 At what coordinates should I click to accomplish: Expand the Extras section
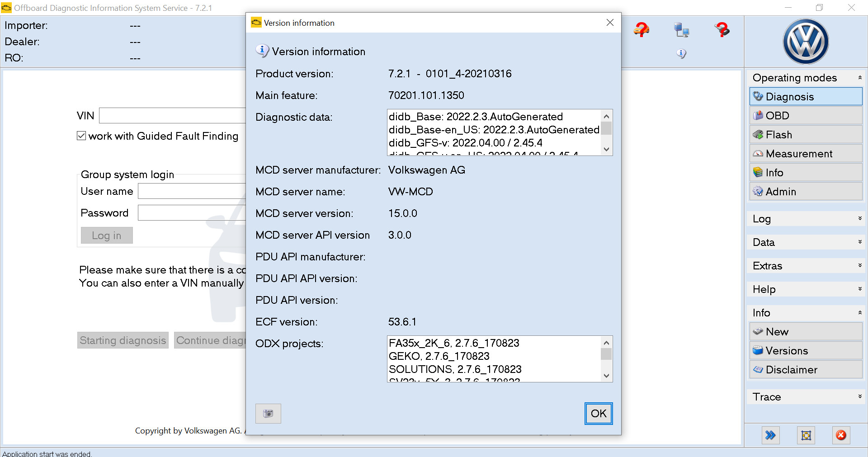tap(860, 265)
